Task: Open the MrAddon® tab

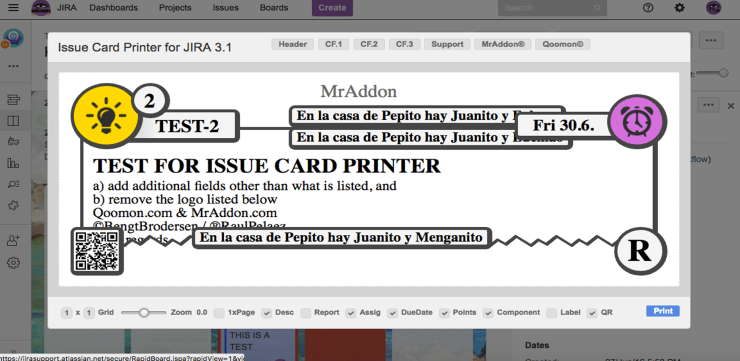Action: pyautogui.click(x=503, y=44)
